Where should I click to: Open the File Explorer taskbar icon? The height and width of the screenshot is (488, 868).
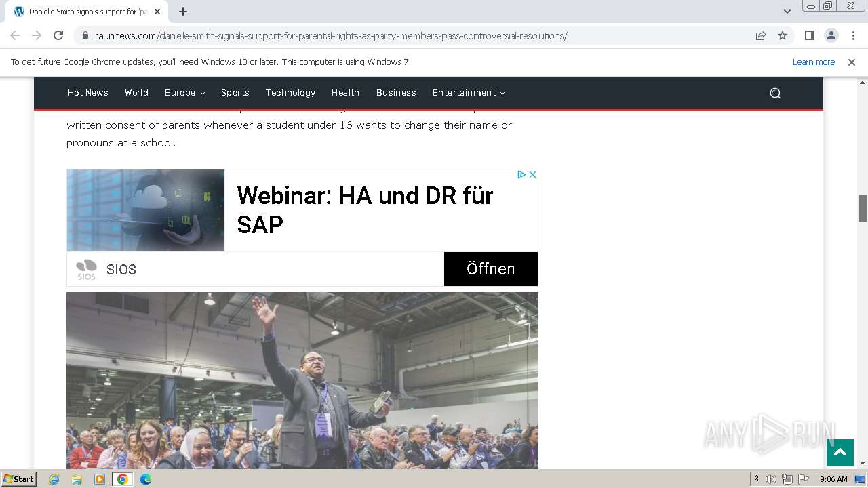(x=77, y=479)
